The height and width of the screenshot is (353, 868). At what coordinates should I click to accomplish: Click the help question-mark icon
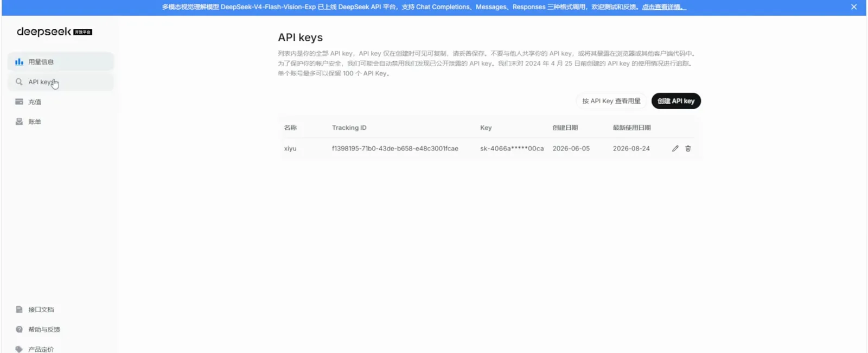click(19, 330)
